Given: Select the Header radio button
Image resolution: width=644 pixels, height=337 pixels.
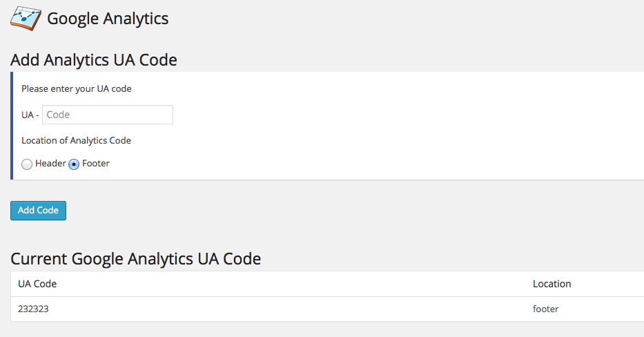Looking at the screenshot, I should point(27,164).
